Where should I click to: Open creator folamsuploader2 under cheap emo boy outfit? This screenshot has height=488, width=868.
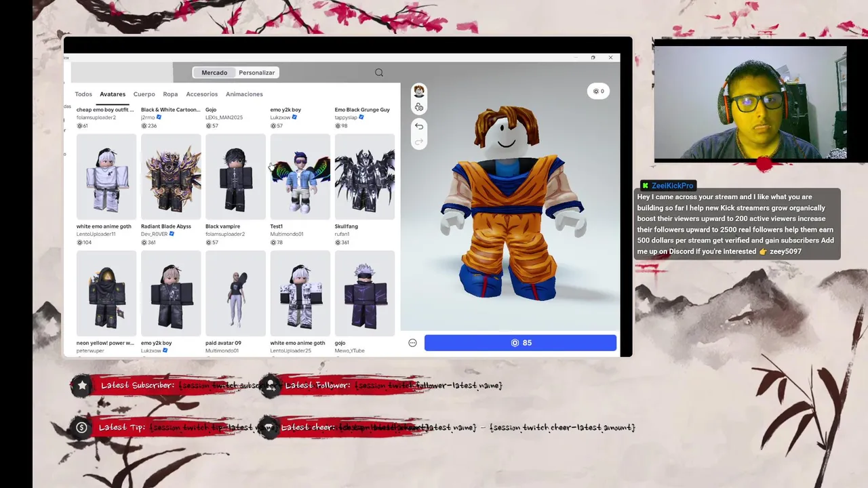click(96, 117)
